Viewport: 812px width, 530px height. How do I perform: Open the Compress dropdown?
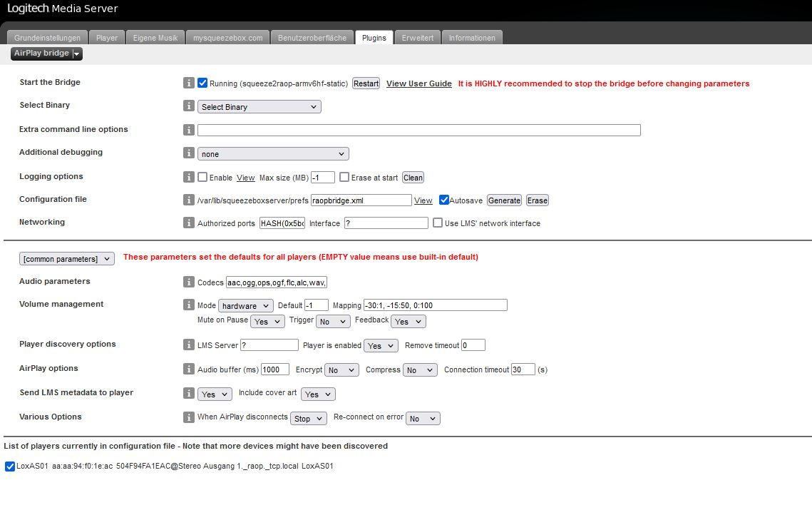pyautogui.click(x=421, y=370)
